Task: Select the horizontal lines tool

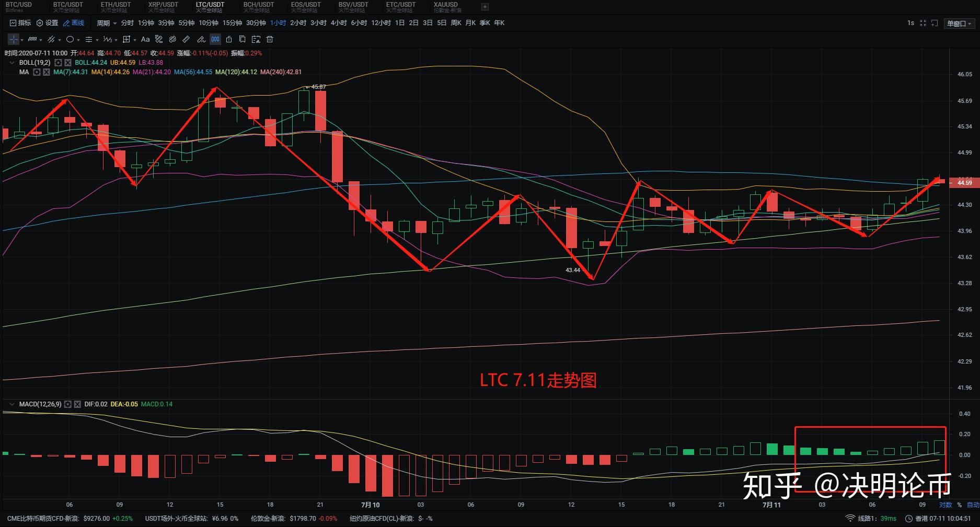Action: click(89, 39)
